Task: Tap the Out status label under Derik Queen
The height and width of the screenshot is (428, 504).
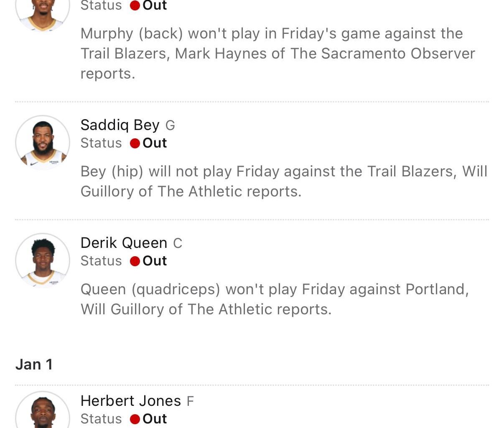Action: pos(155,261)
